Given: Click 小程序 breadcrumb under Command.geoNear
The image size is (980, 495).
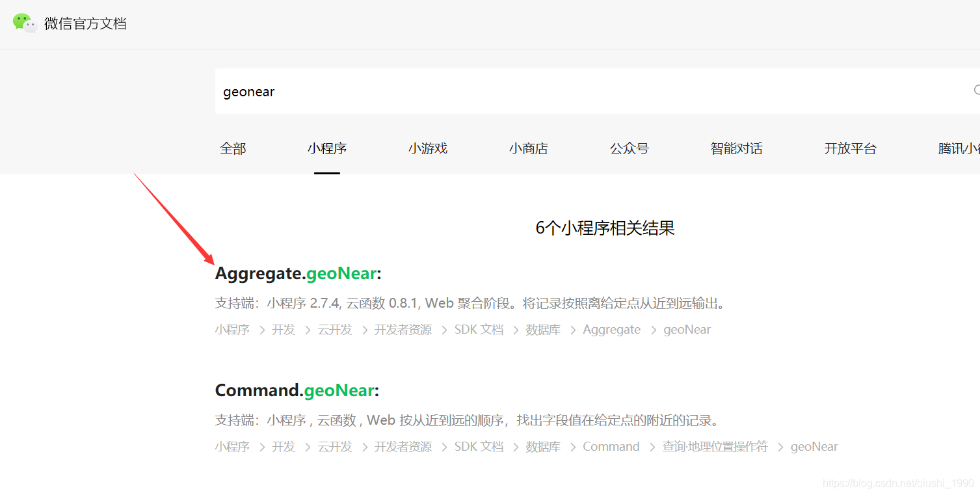Looking at the screenshot, I should [x=232, y=447].
